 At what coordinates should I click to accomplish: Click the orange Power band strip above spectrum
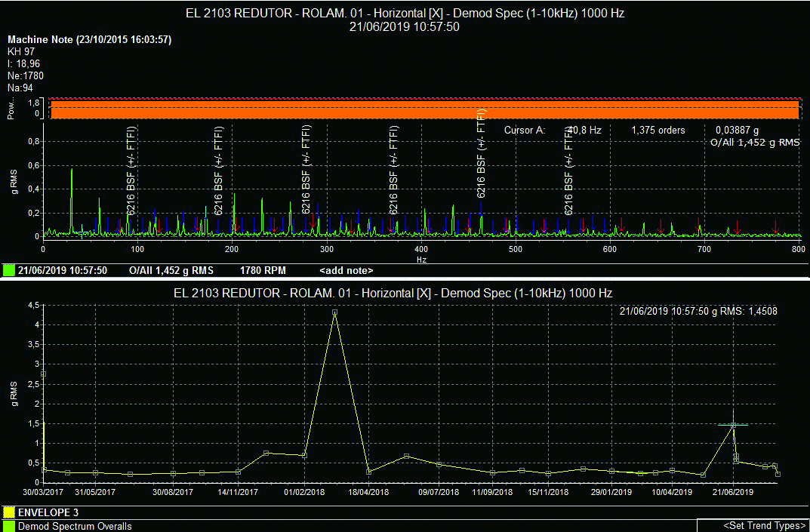point(425,109)
